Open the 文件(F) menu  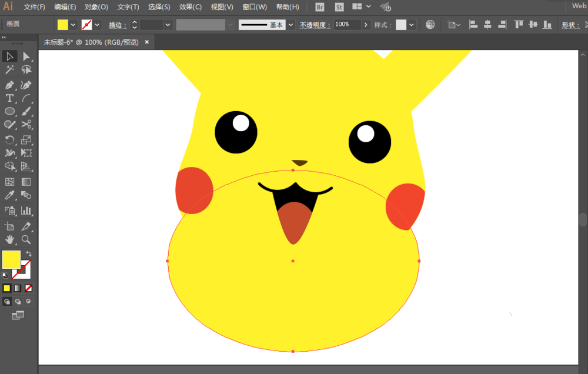[x=34, y=7]
